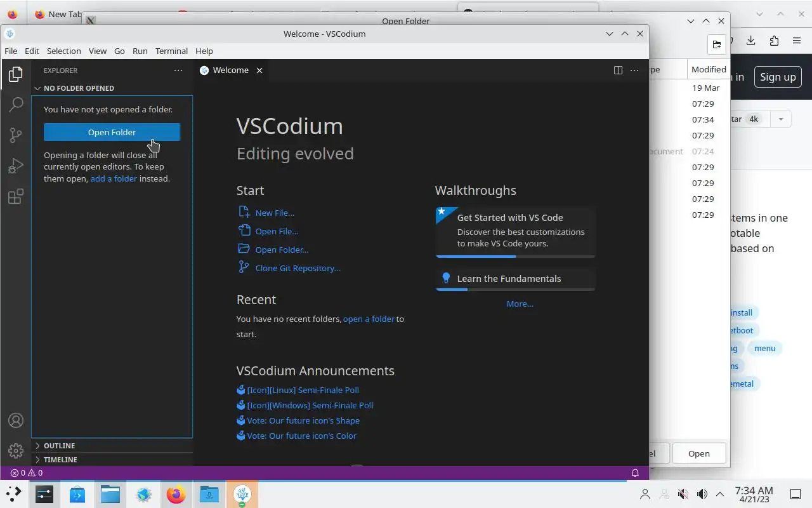This screenshot has height=508, width=812.
Task: Expand the OUTLINE section
Action: point(112,446)
